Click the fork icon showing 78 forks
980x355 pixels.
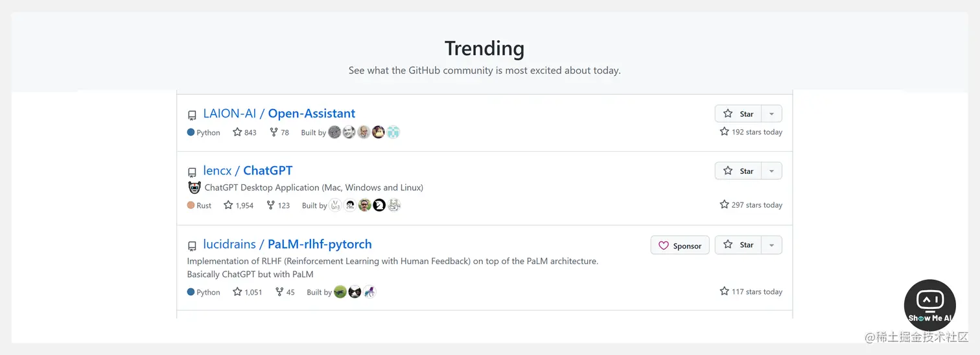274,132
